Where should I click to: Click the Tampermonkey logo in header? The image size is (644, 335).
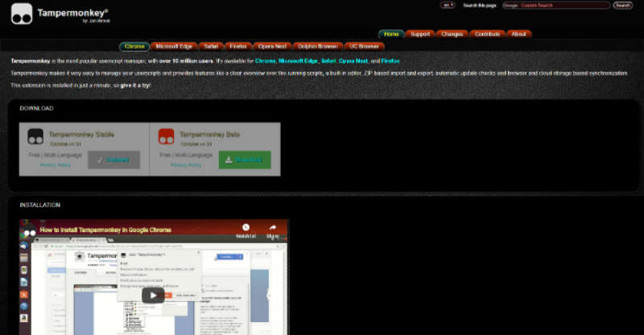click(22, 14)
